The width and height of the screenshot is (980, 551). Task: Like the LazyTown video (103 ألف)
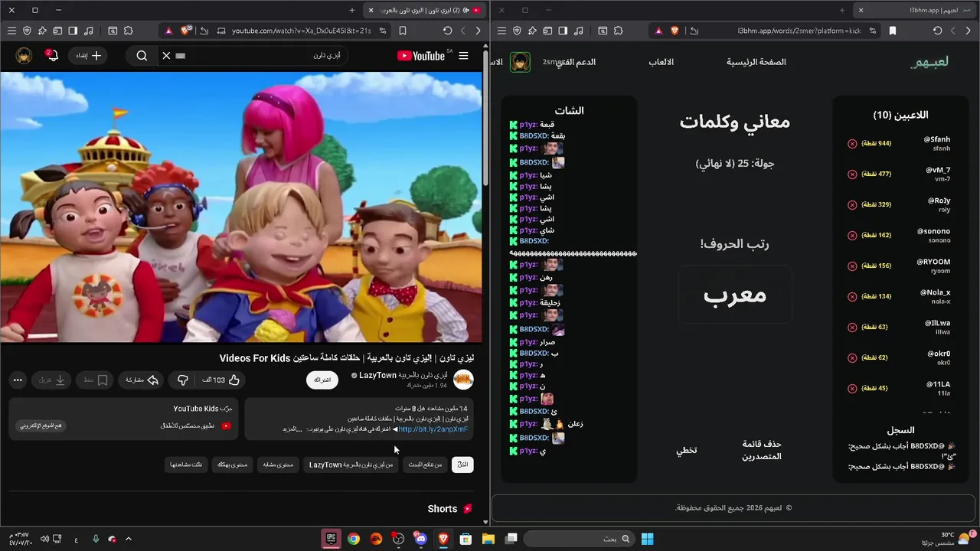pyautogui.click(x=221, y=380)
